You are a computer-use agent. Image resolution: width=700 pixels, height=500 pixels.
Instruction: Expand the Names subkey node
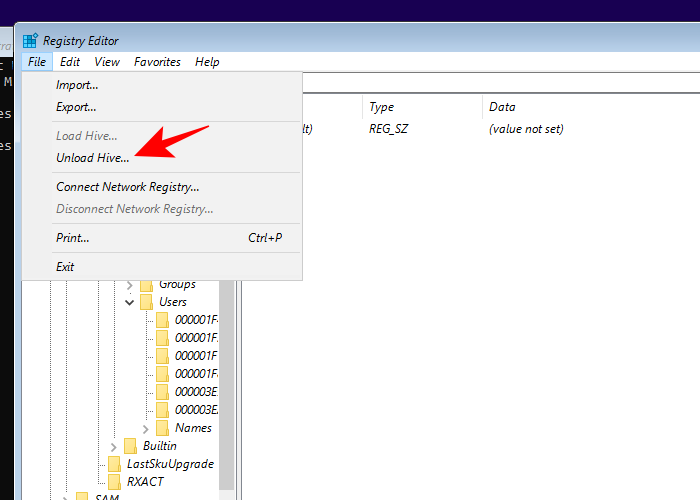point(146,428)
